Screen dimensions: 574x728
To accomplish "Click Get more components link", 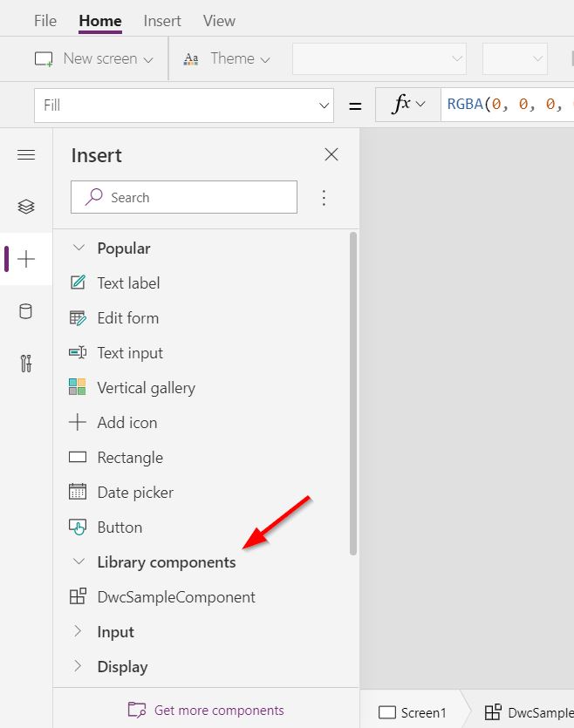I will click(x=219, y=710).
